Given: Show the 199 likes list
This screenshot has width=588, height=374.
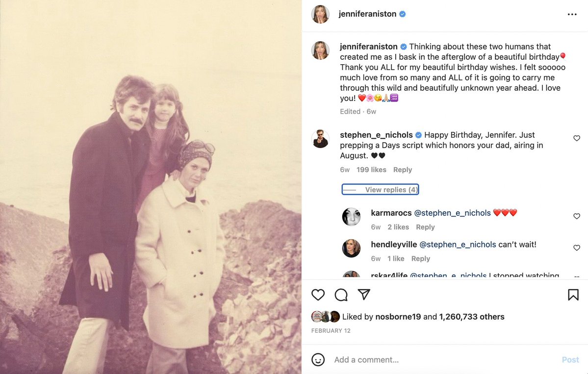Looking at the screenshot, I should tap(371, 170).
